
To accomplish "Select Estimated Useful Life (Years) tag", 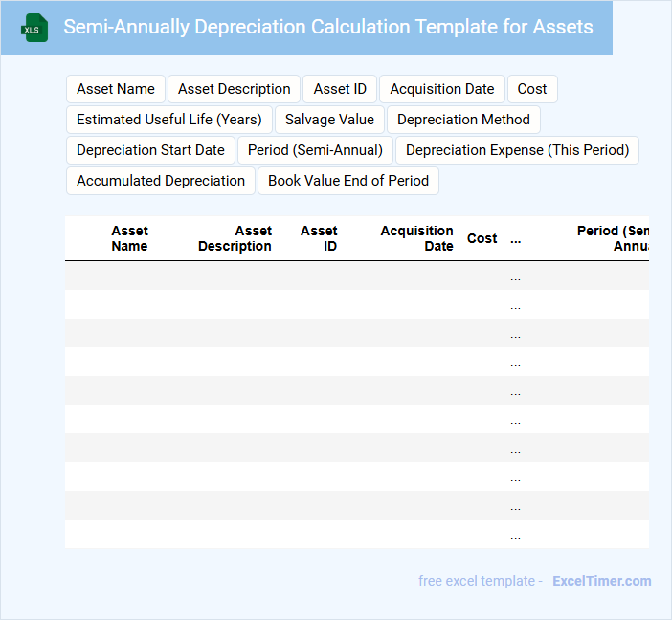I will pyautogui.click(x=169, y=120).
